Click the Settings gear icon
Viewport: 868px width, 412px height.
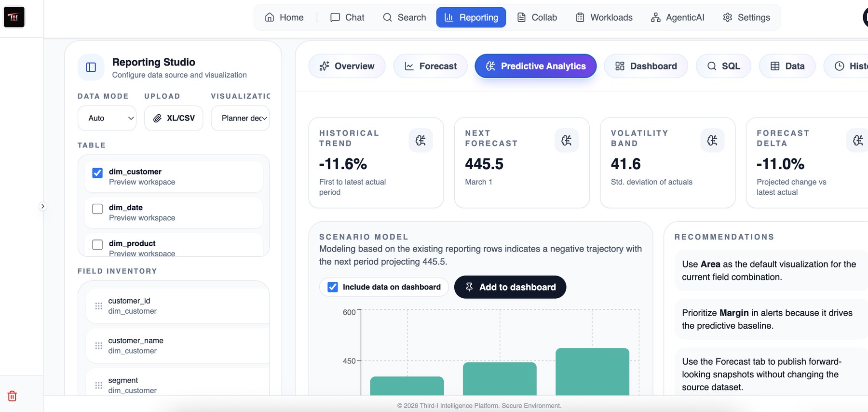pos(727,17)
